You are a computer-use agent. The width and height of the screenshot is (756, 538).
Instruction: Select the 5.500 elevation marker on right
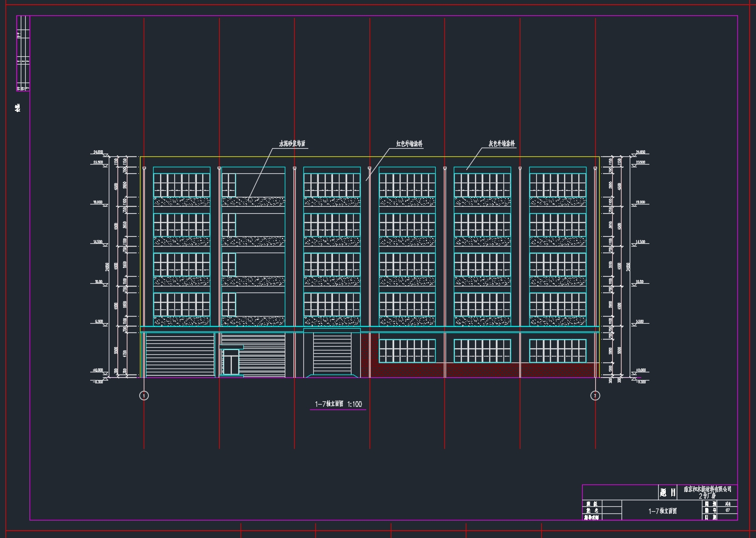pos(640,322)
